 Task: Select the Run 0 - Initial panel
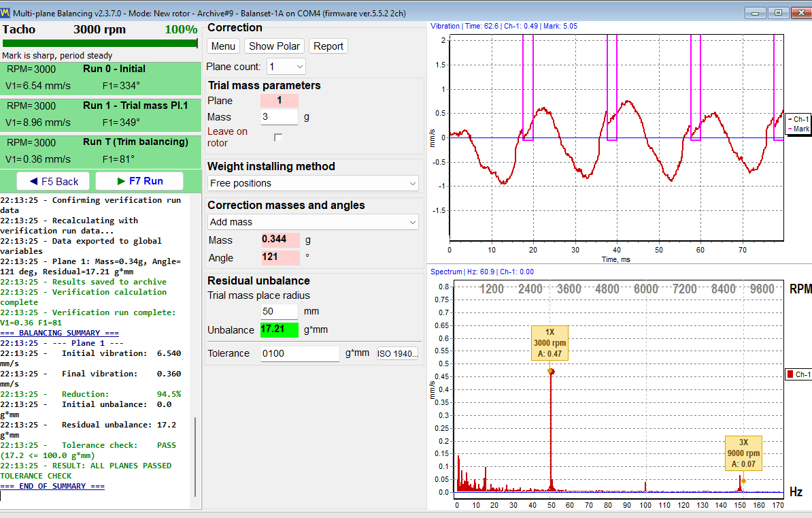pyautogui.click(x=101, y=78)
